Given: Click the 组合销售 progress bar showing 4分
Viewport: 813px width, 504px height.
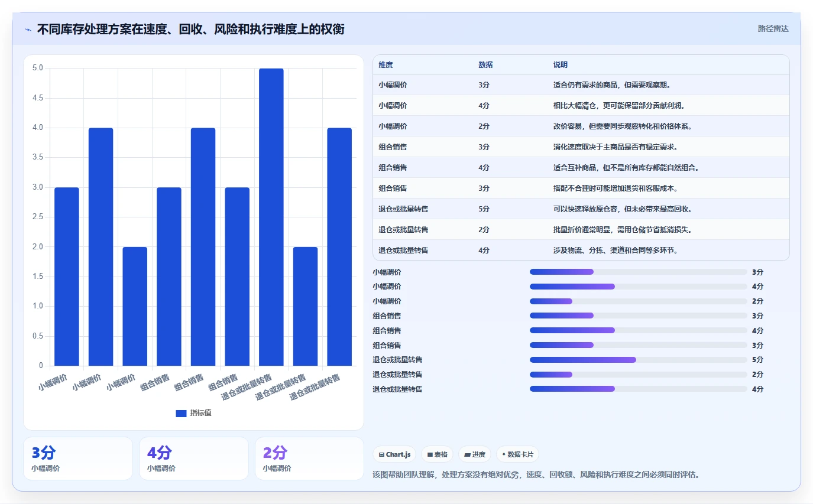Looking at the screenshot, I should [639, 330].
